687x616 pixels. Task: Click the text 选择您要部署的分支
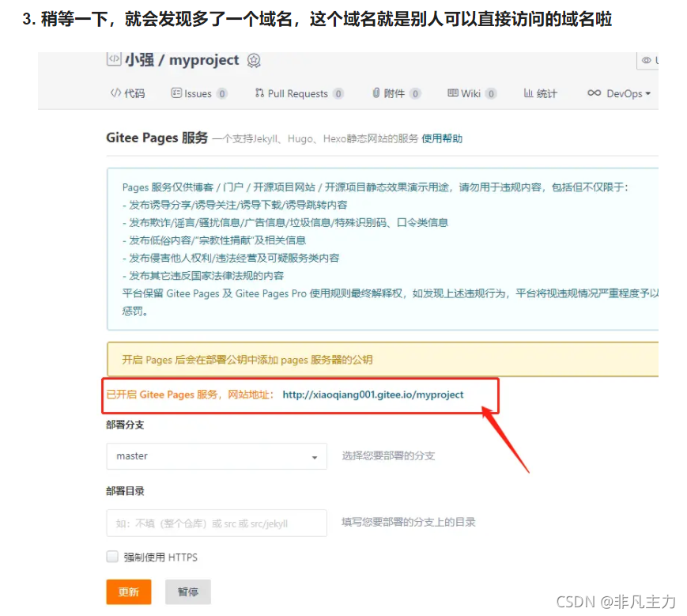pyautogui.click(x=388, y=456)
